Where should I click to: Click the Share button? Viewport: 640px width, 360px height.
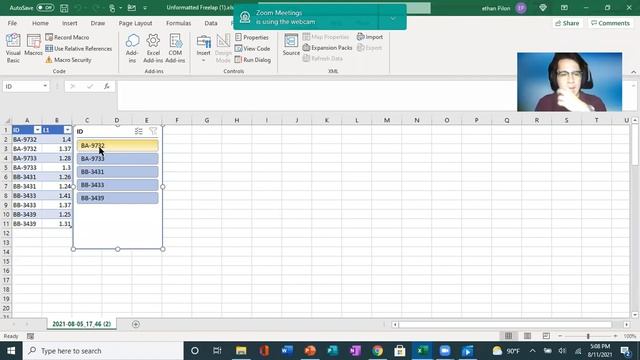click(567, 23)
